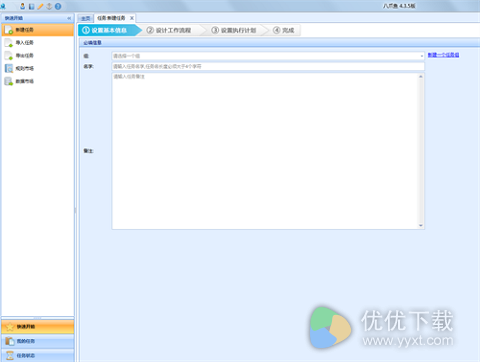Click the 新建一个任务组 link
This screenshot has height=362, width=480.
(443, 55)
